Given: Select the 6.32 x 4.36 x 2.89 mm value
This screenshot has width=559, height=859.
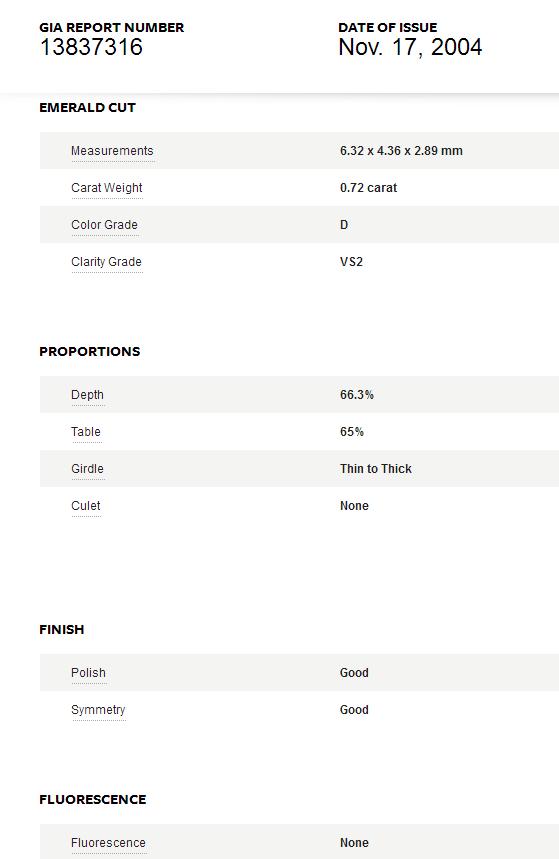Looking at the screenshot, I should (401, 151).
